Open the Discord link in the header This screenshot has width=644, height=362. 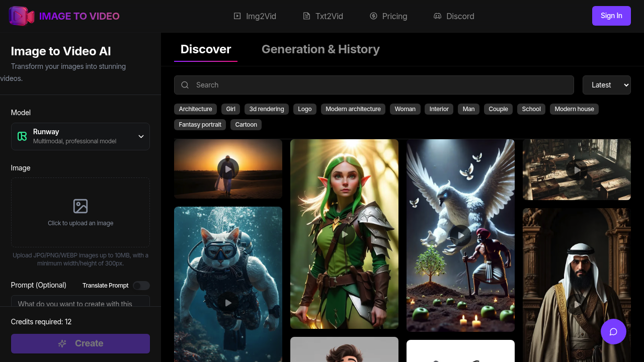(454, 16)
